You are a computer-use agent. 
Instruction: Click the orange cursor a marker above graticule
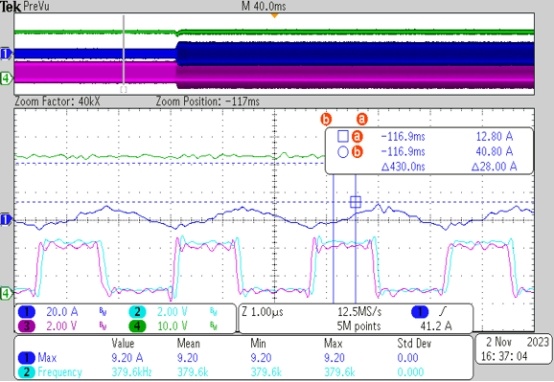click(362, 119)
